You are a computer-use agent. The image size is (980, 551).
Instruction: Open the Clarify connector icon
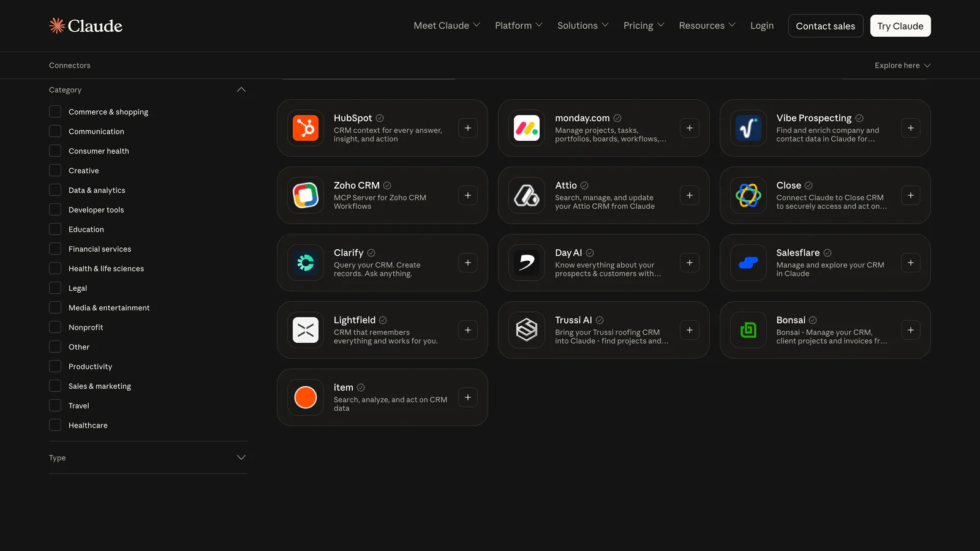pyautogui.click(x=306, y=263)
